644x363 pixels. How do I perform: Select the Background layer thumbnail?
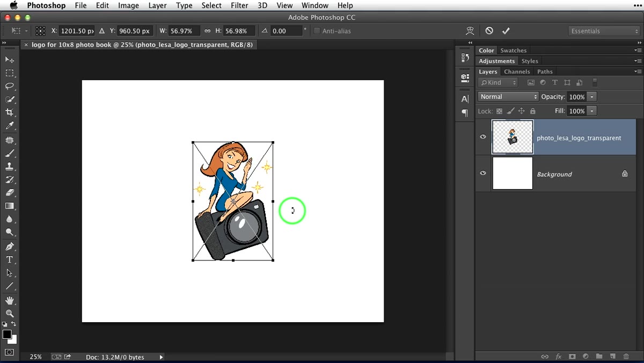(x=513, y=173)
